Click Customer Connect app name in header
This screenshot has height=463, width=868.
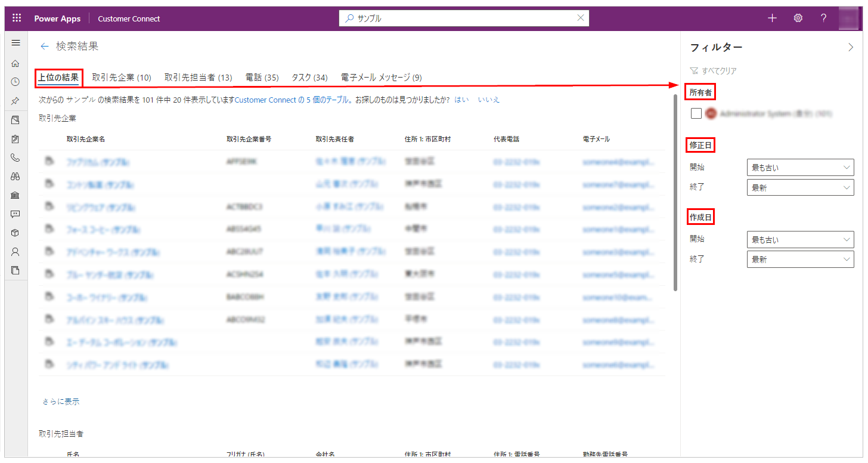tap(129, 18)
